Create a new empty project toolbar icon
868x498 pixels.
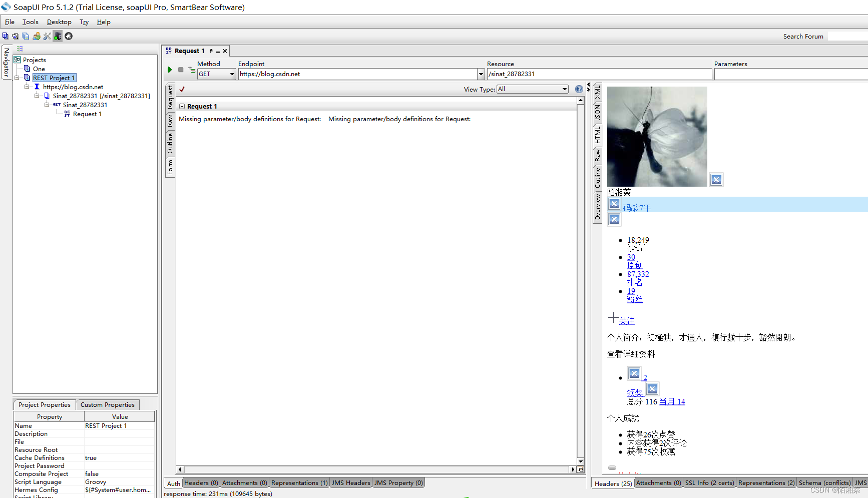coord(6,36)
